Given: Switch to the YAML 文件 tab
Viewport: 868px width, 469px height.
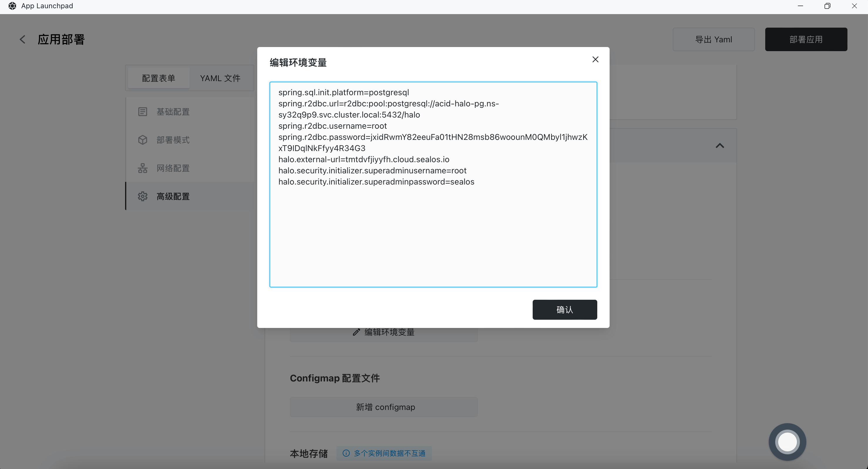Looking at the screenshot, I should click(220, 78).
